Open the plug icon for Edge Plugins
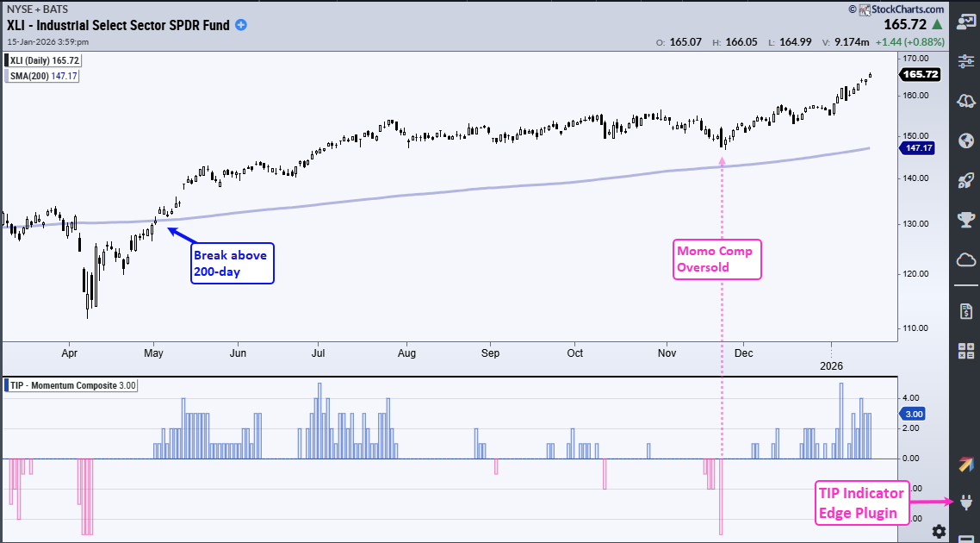Screen dimensions: 980x543 click(965, 502)
